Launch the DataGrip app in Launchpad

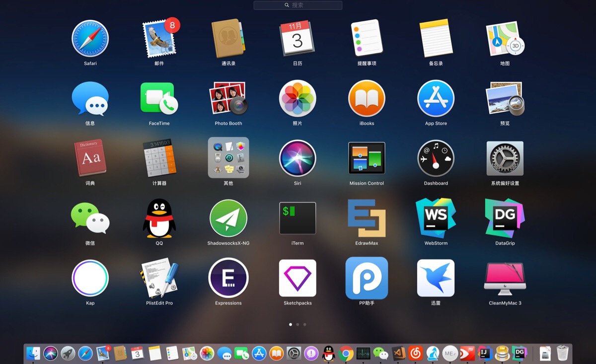[x=505, y=218]
